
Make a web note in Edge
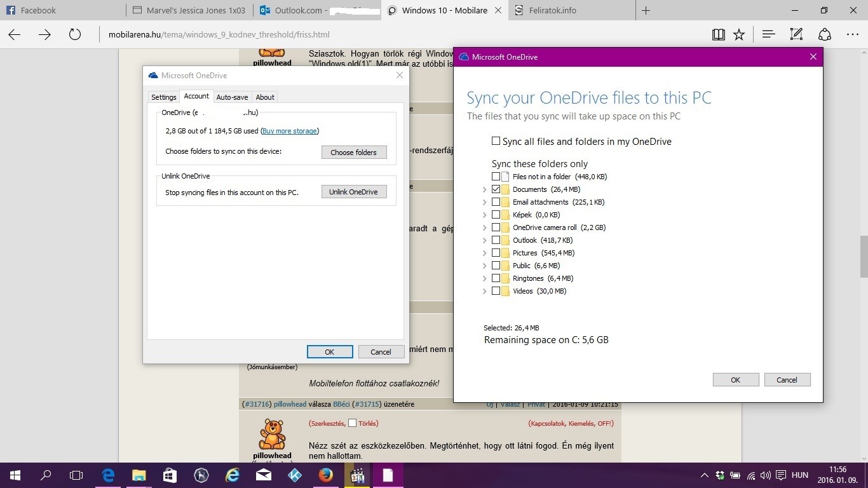(x=796, y=35)
